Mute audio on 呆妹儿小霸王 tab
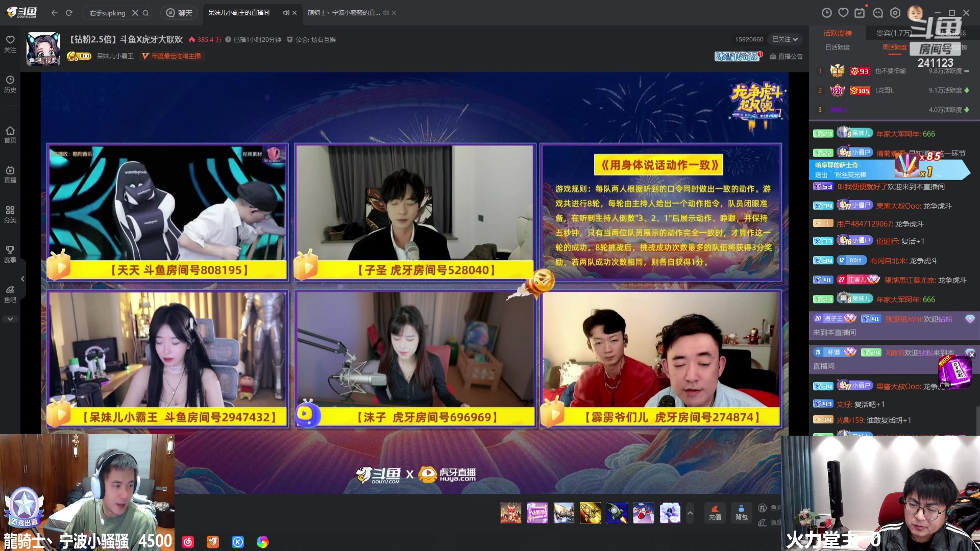 pos(286,13)
